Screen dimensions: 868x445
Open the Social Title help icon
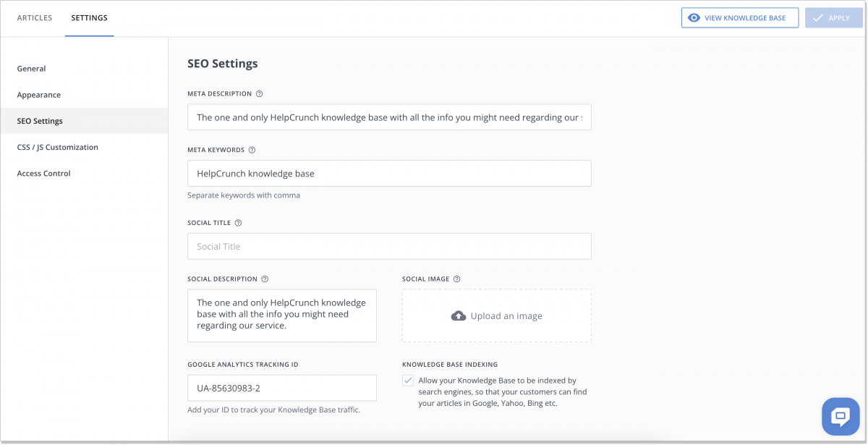(238, 222)
